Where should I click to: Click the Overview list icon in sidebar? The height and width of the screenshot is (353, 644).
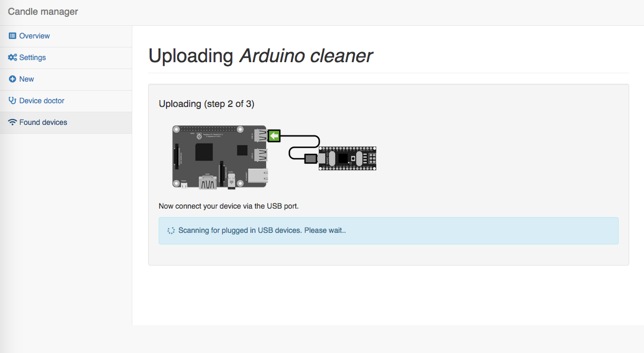13,36
